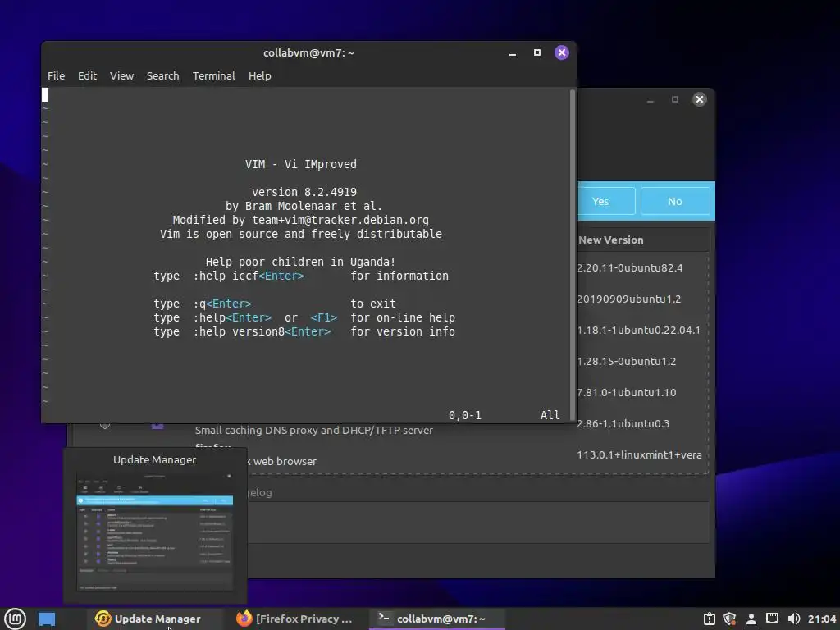Open the update shield tray icon
840x630 pixels.
point(729,619)
